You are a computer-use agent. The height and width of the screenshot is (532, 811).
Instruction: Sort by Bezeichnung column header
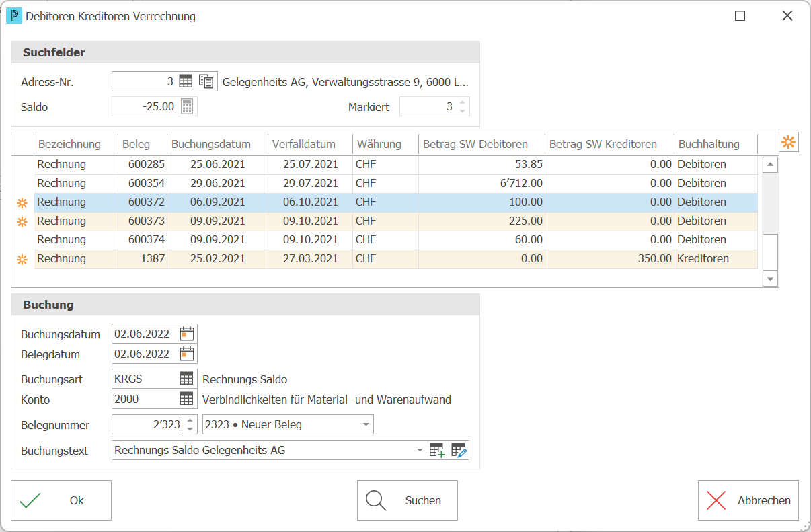[x=75, y=144]
